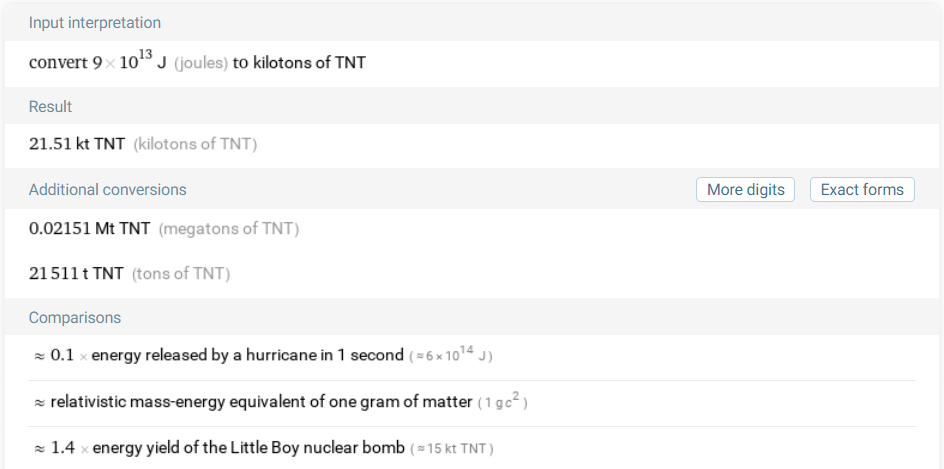The image size is (944, 469).
Task: Click the Additional conversions header
Action: pos(108,190)
